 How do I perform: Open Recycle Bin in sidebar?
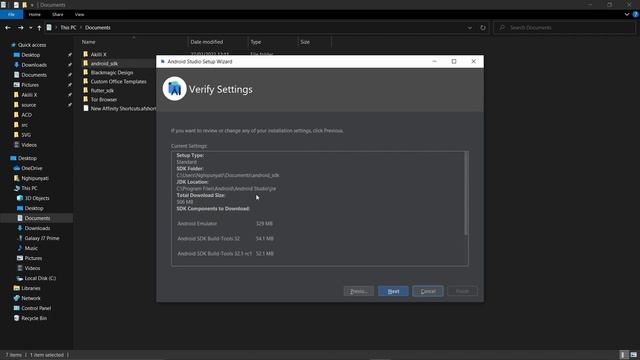pos(34,318)
